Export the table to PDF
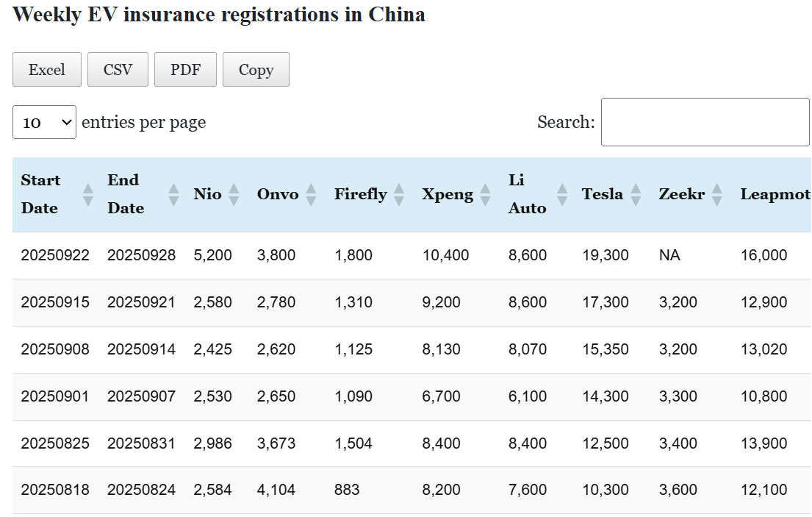 (185, 70)
